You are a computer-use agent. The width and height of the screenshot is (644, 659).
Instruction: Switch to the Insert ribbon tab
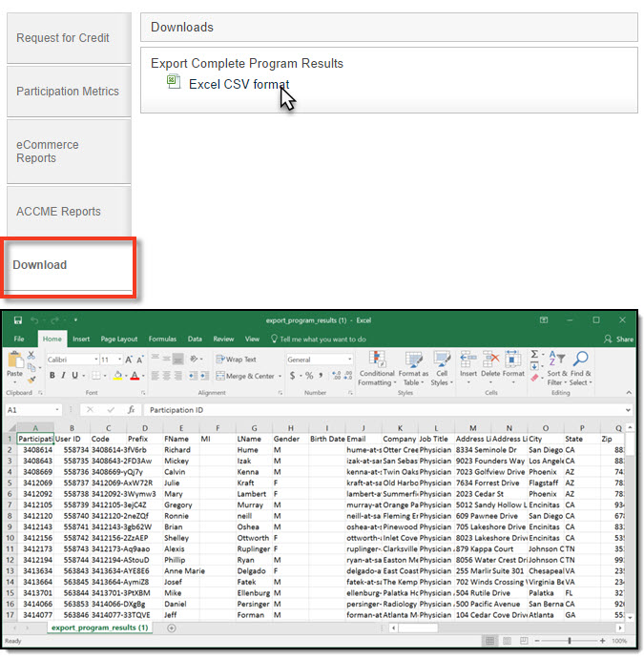pyautogui.click(x=81, y=339)
